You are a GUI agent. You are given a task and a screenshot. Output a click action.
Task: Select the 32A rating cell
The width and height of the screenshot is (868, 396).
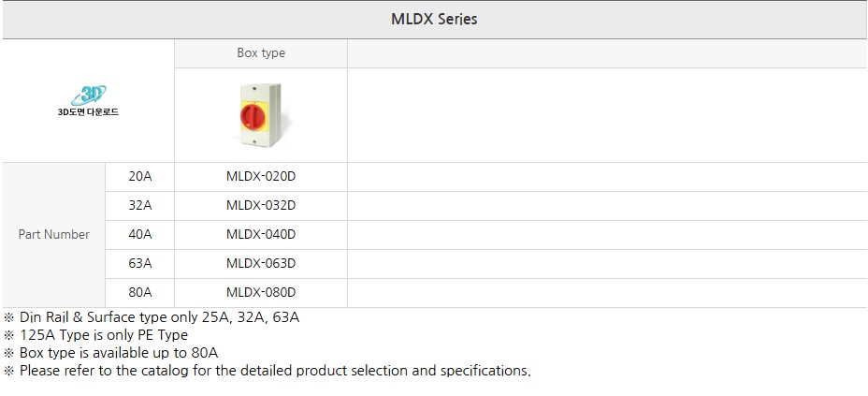click(140, 205)
